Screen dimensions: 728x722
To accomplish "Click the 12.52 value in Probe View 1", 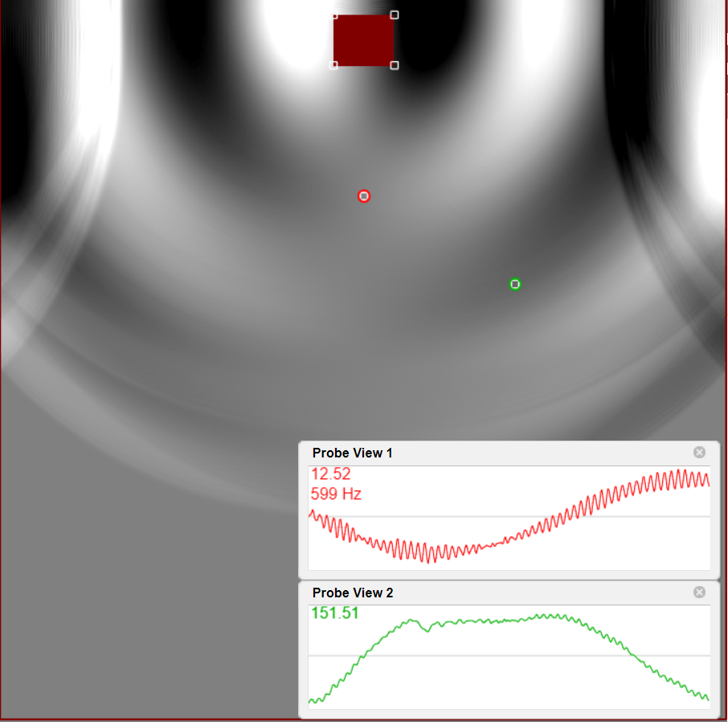I will pyautogui.click(x=330, y=474).
